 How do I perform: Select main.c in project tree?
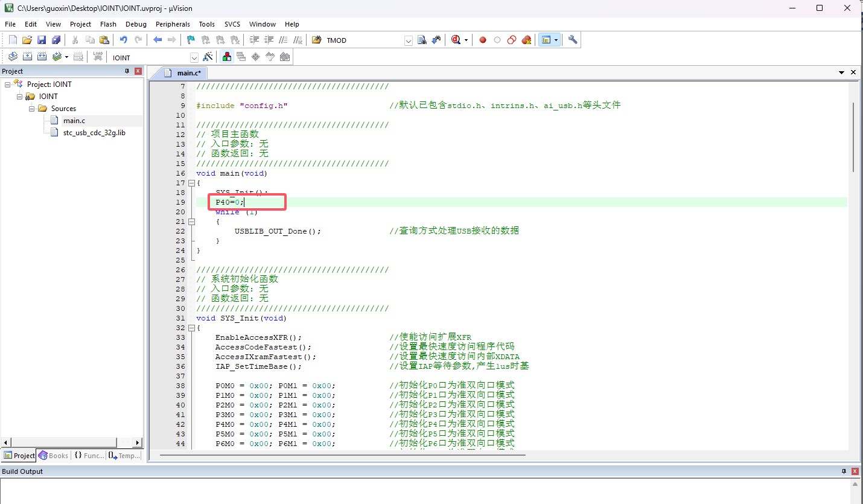coord(74,121)
